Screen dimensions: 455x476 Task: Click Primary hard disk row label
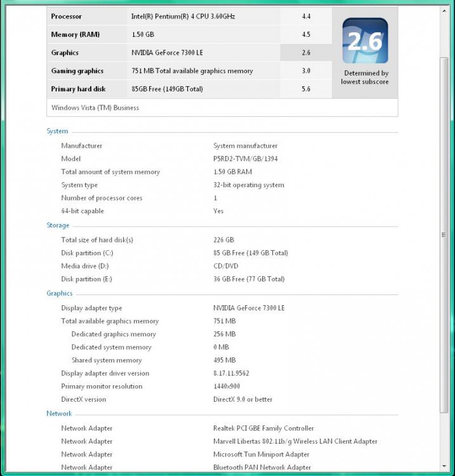point(78,89)
